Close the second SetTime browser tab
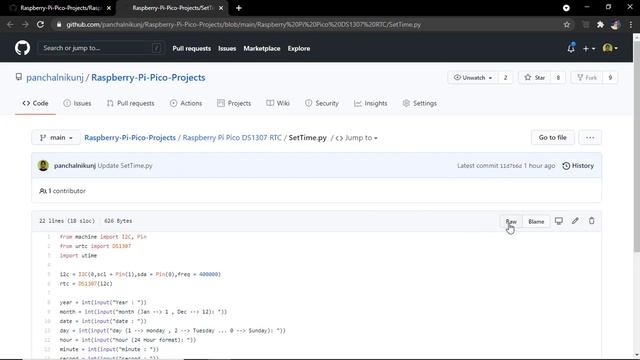This screenshot has width=640, height=360. pyautogui.click(x=221, y=8)
